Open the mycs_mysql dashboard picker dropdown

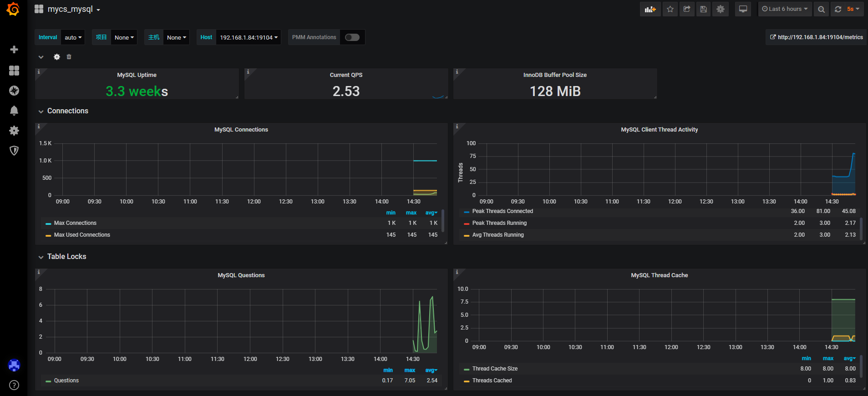pos(68,9)
